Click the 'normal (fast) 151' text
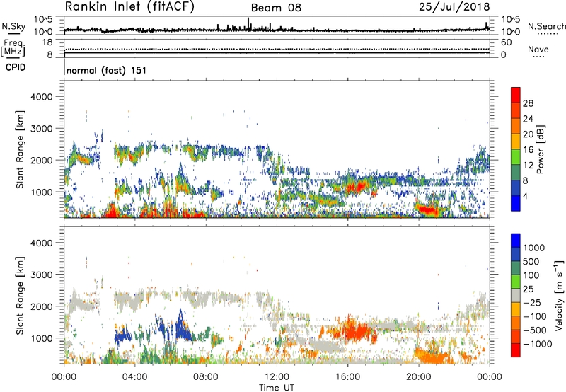This screenshot has width=566, height=392. tap(107, 70)
